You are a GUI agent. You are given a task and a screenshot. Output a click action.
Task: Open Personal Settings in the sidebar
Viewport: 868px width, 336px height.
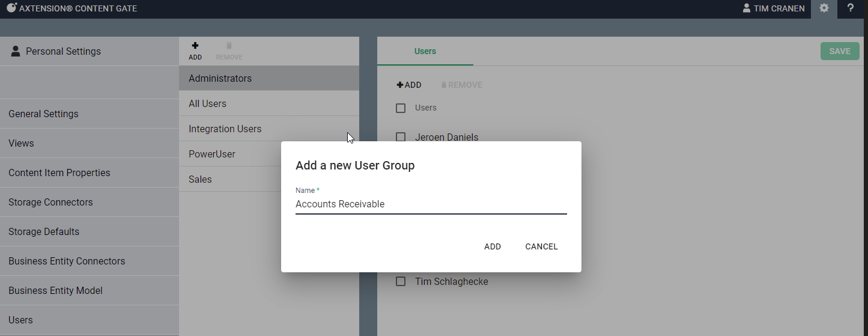pos(63,51)
